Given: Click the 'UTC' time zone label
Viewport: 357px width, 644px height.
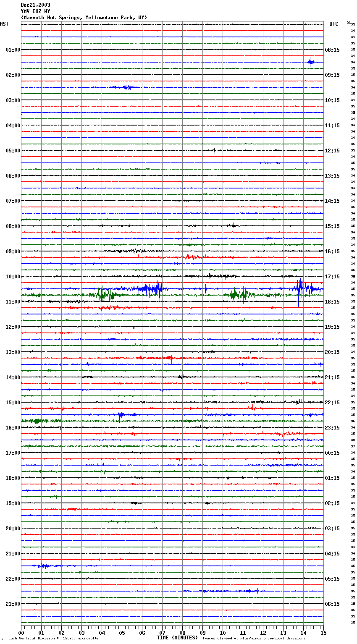Looking at the screenshot, I should pyautogui.click(x=333, y=24).
